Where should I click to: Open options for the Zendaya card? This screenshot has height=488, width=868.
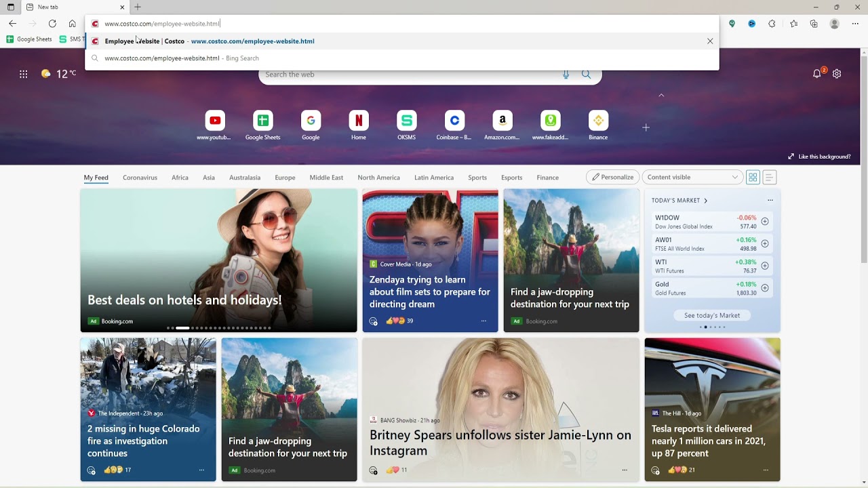click(x=484, y=321)
